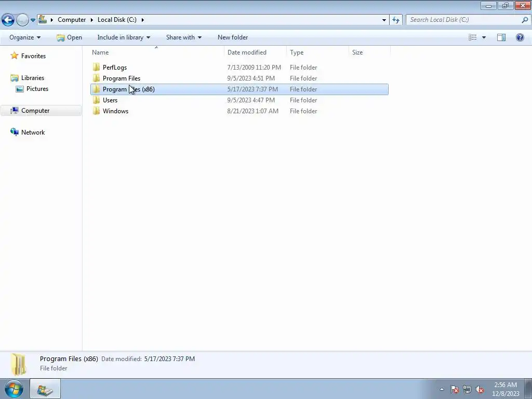Create a New folder

pyautogui.click(x=233, y=37)
